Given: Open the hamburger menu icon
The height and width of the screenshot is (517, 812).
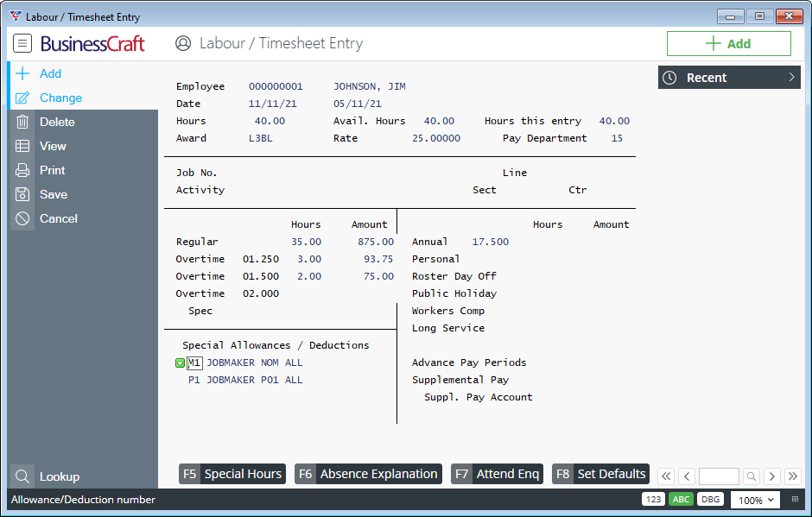Looking at the screenshot, I should click(22, 43).
